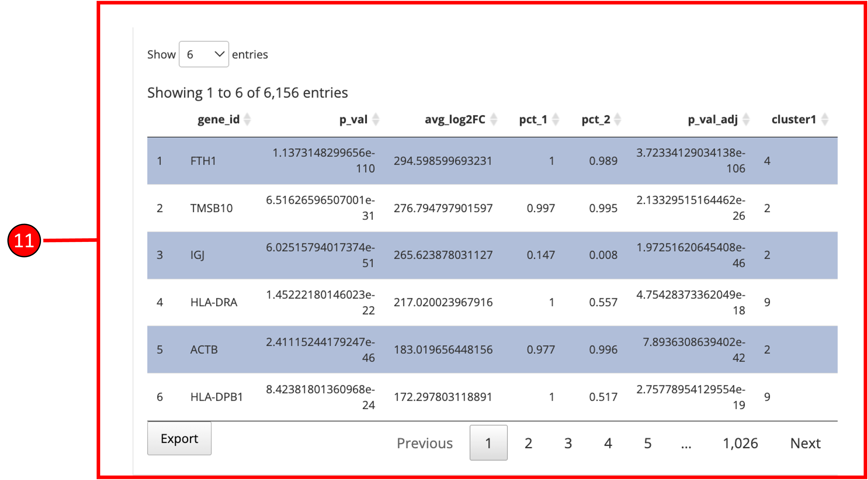Image resolution: width=868 pixels, height=480 pixels.
Task: Sort by avg_log2FC column arrows
Action: tap(494, 119)
